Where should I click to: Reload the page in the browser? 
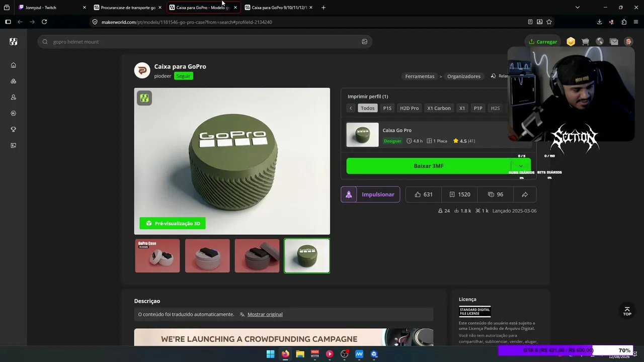coord(44,22)
